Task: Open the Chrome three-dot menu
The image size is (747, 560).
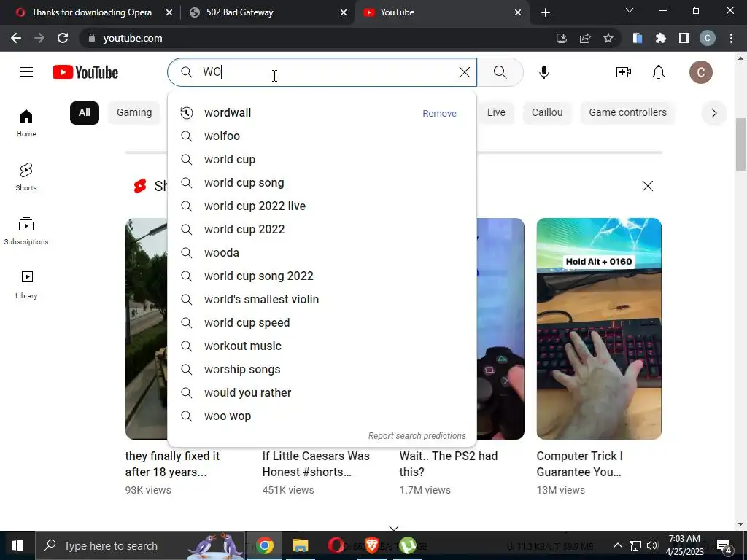Action: click(731, 38)
